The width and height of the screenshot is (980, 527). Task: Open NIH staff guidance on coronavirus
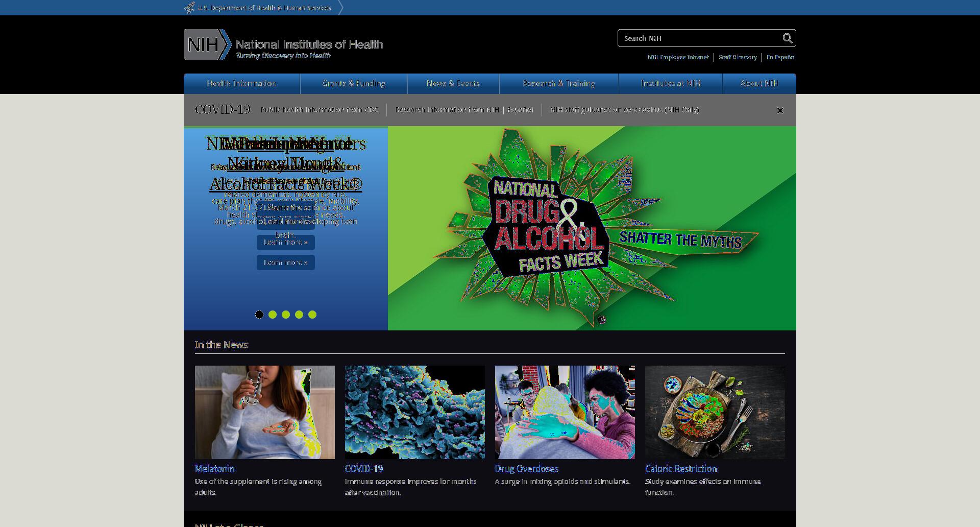click(x=625, y=110)
